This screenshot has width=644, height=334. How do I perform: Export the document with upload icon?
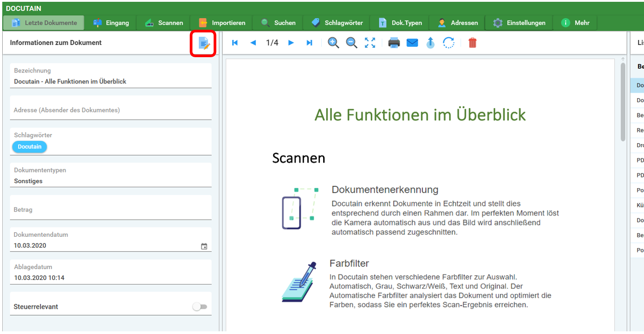pyautogui.click(x=430, y=43)
